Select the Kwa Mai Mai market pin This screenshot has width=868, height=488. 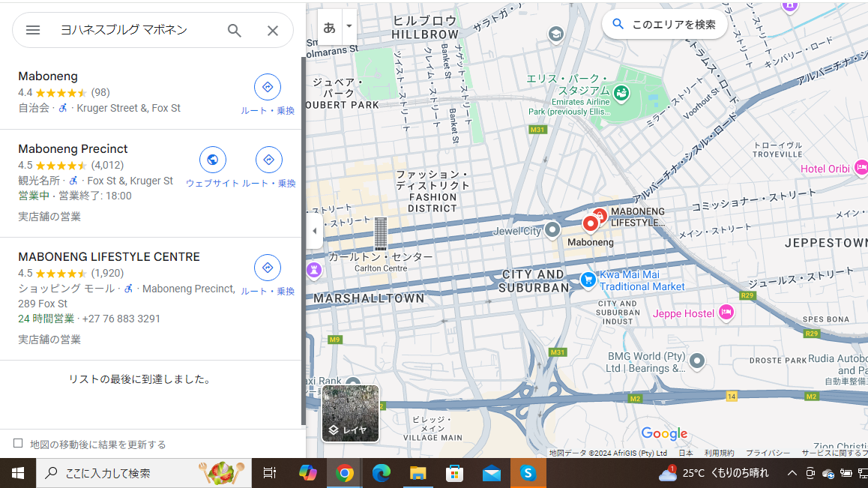(x=588, y=280)
